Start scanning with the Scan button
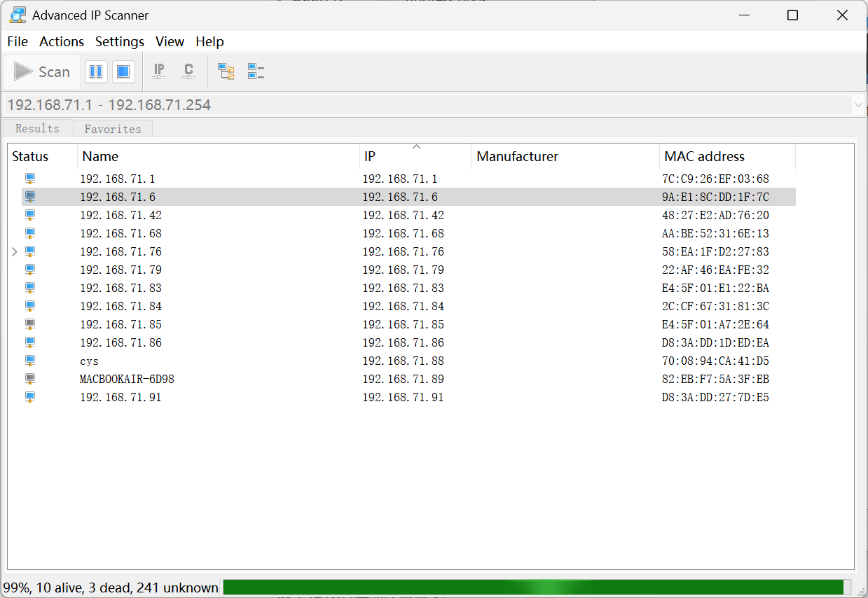This screenshot has width=868, height=598. tap(42, 71)
